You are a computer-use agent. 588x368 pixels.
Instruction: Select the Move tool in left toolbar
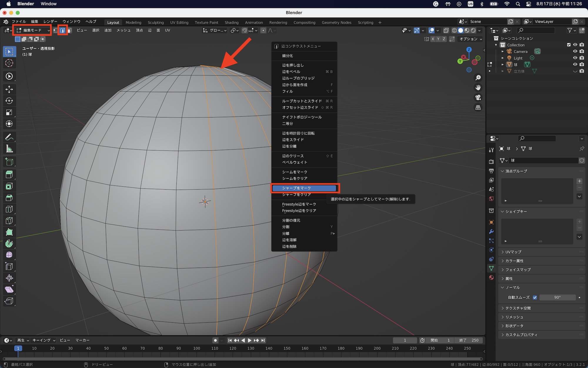pos(9,89)
